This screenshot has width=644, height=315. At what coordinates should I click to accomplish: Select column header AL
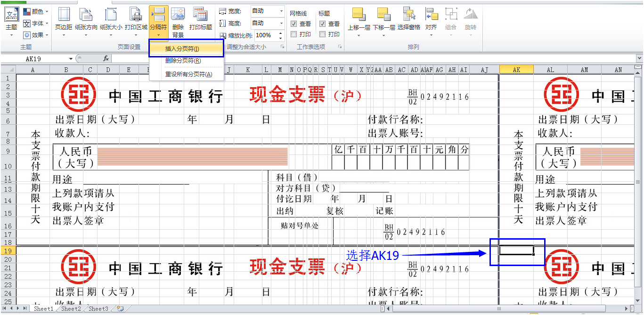550,70
